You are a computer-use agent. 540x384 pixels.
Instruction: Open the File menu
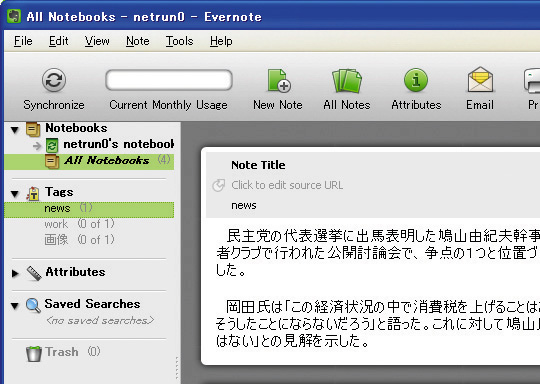click(x=23, y=41)
